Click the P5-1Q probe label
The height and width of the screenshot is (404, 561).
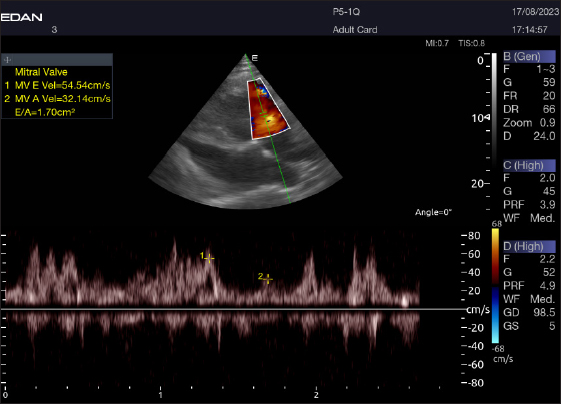pyautogui.click(x=346, y=12)
